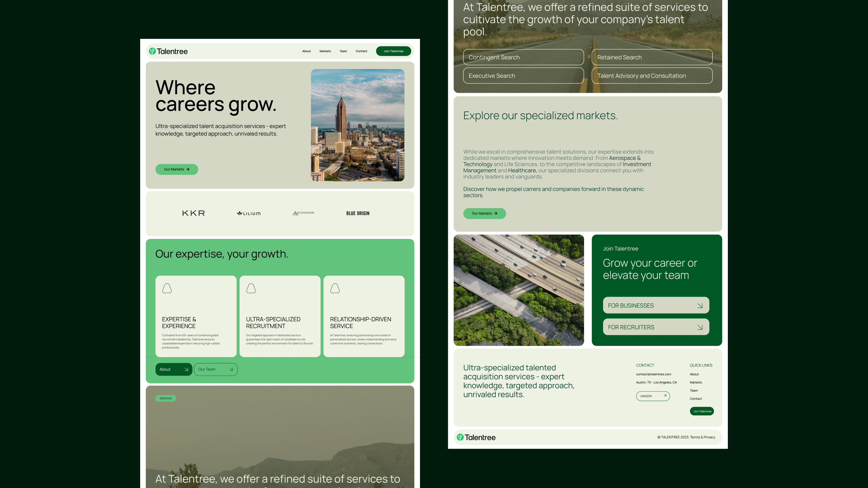This screenshot has height=488, width=868.
Task: Select the dark About button below the expertise cards
Action: coord(174,369)
